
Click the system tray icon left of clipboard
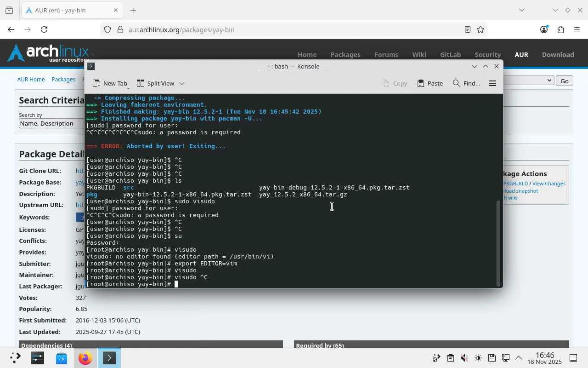pos(436,358)
